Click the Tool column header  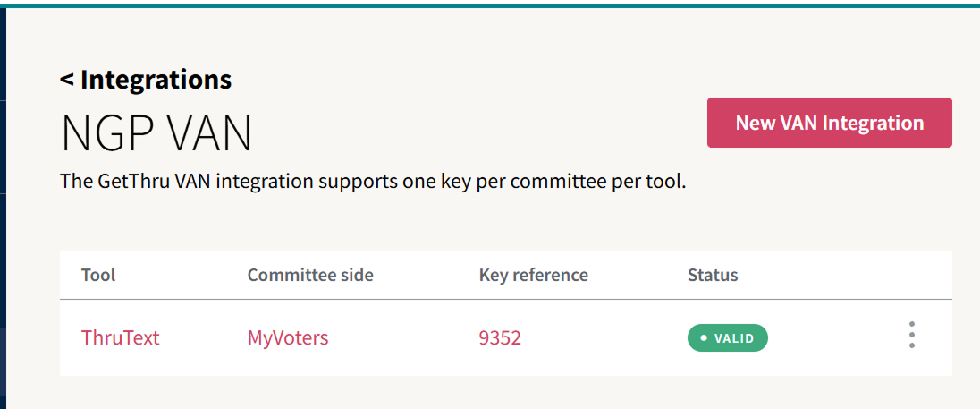coord(98,275)
